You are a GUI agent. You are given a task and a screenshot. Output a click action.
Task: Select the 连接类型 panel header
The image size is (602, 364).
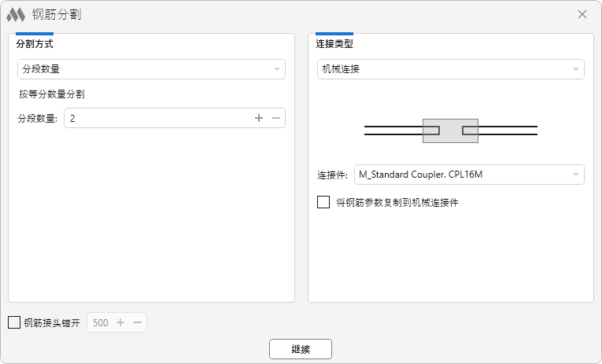point(334,44)
